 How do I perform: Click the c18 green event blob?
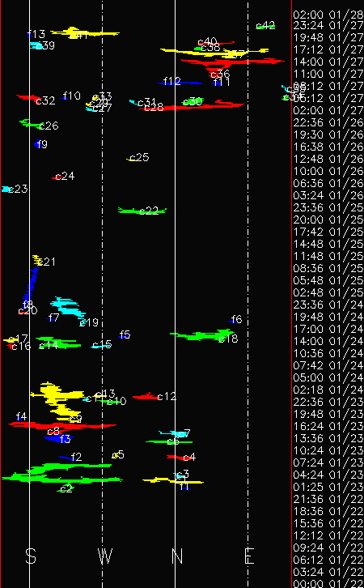point(202,334)
